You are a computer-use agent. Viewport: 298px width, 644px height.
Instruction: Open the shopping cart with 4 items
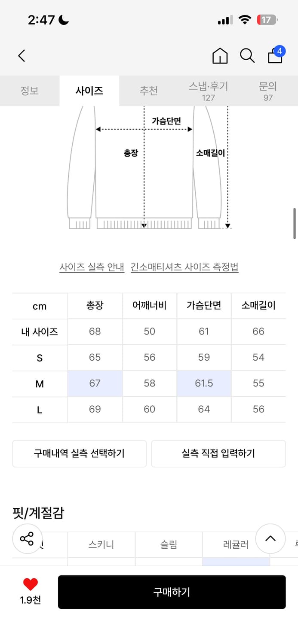coord(275,56)
